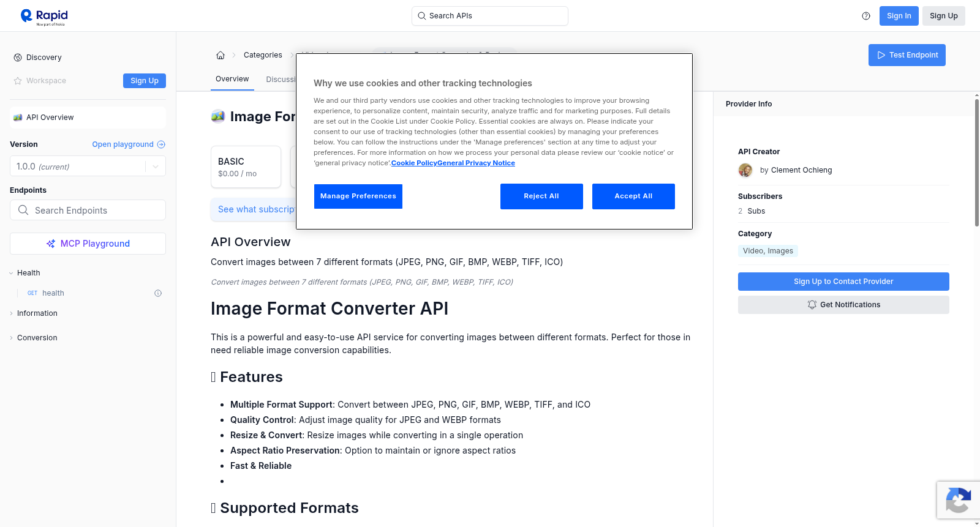Click the API Overview thumbnail icon in sidebar
This screenshot has width=980, height=527.
[x=18, y=118]
